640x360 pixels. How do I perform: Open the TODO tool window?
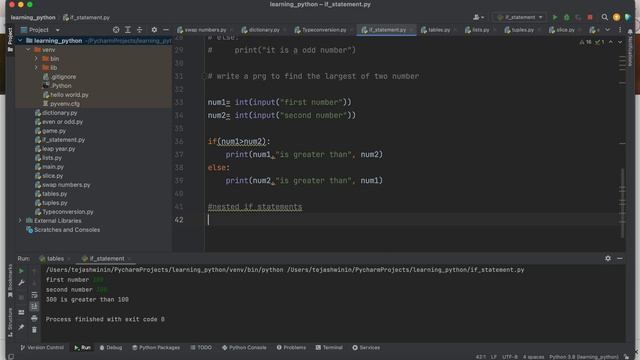pyautogui.click(x=201, y=348)
